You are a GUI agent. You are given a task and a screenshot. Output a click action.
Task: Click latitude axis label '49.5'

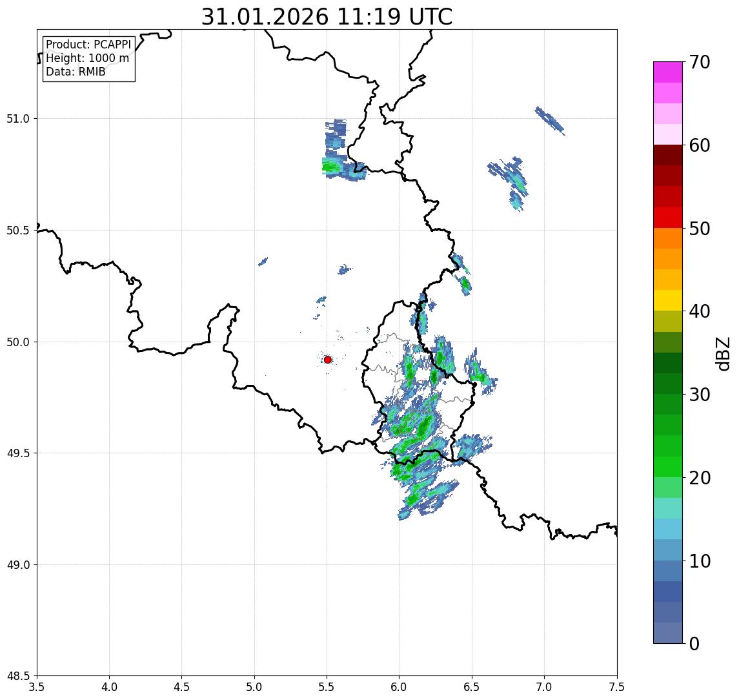click(18, 453)
